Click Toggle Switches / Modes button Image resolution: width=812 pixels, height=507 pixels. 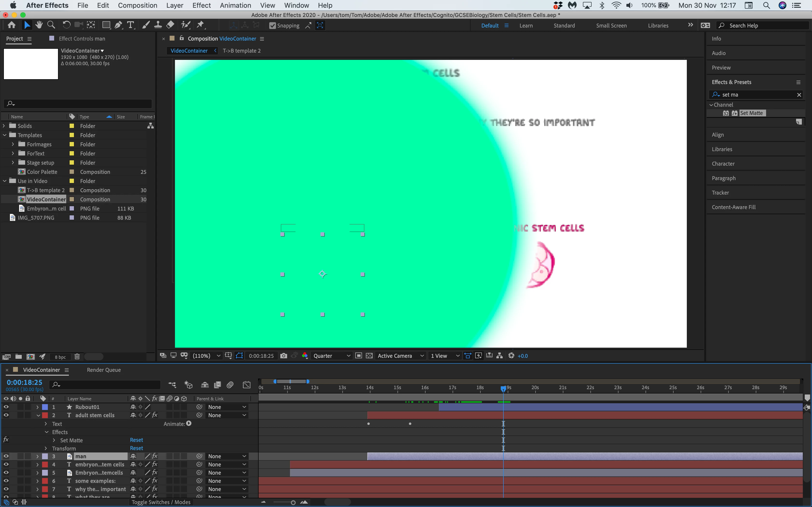pos(161,502)
